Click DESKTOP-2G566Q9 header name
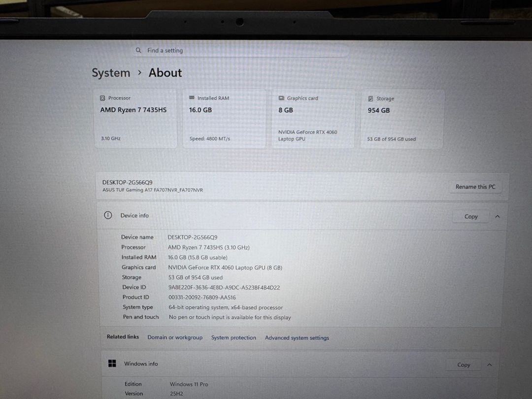Viewport: 532px width, 399px height. tap(128, 182)
